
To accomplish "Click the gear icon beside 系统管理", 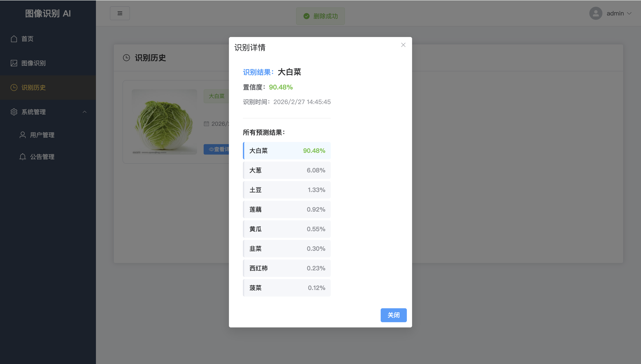I will 14,112.
